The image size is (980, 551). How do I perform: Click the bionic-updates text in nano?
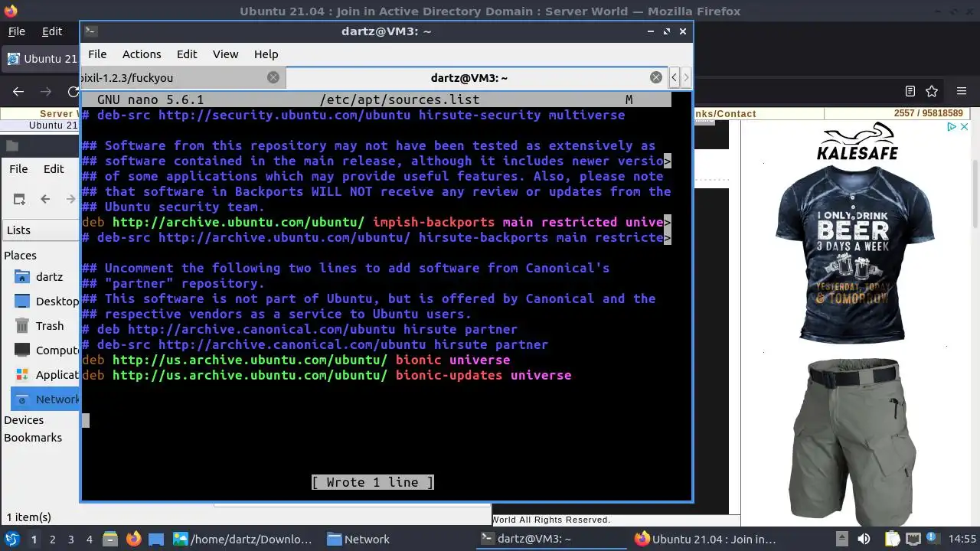(x=449, y=375)
